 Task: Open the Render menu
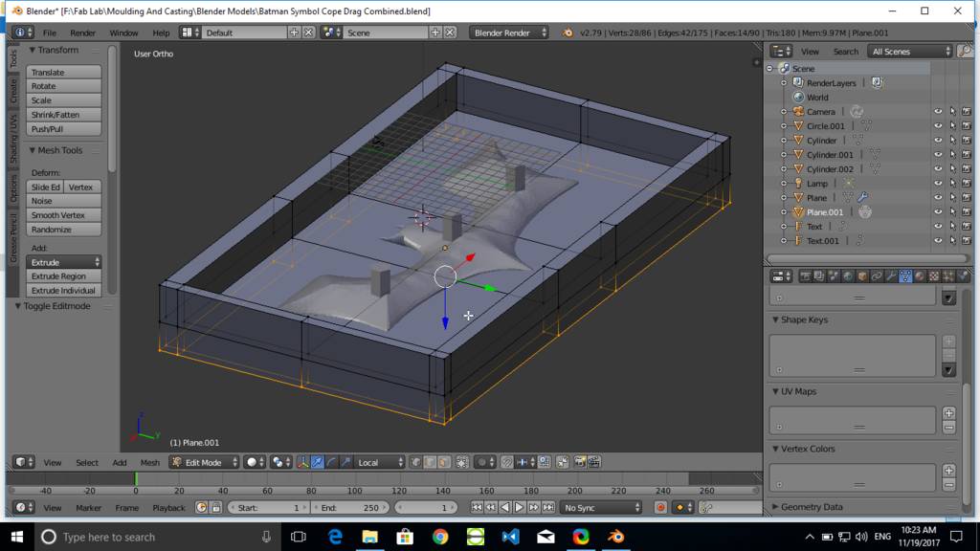(82, 33)
